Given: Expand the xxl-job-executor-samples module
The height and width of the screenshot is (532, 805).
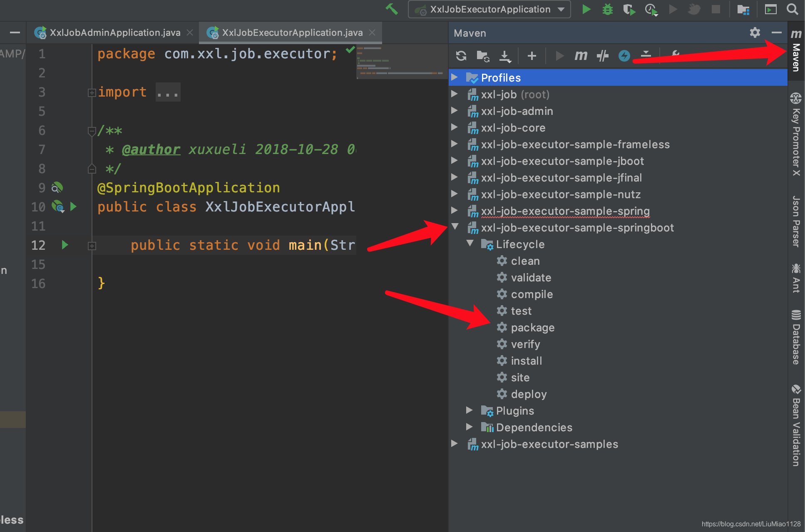Looking at the screenshot, I should [455, 444].
